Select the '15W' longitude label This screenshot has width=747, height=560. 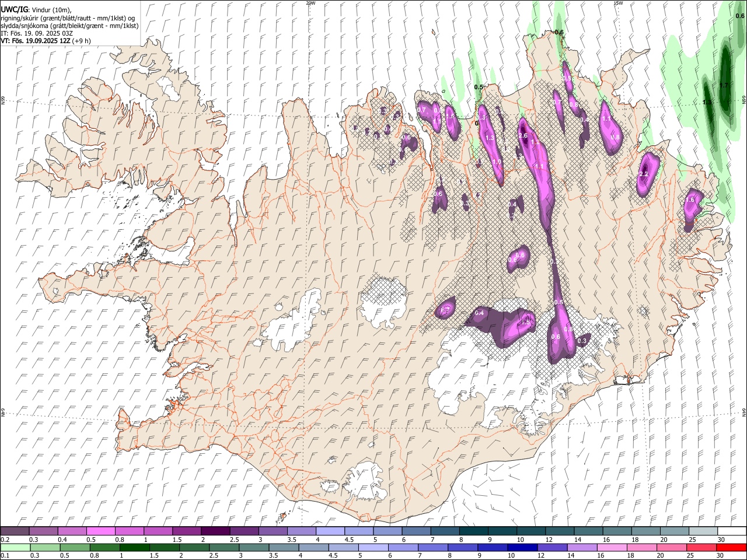(618, 3)
